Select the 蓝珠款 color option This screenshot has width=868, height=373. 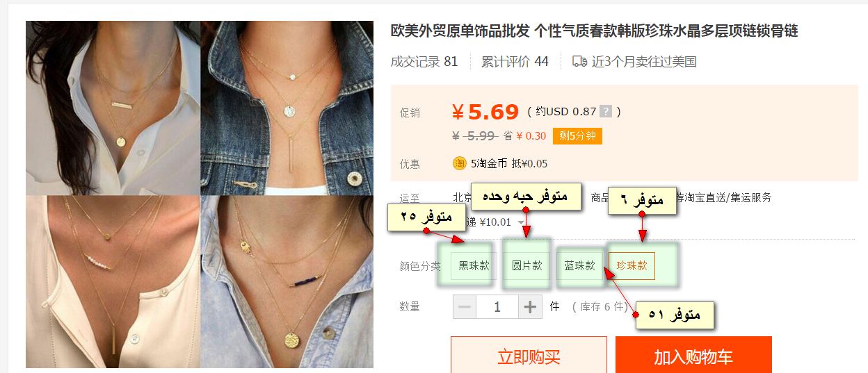click(x=579, y=265)
